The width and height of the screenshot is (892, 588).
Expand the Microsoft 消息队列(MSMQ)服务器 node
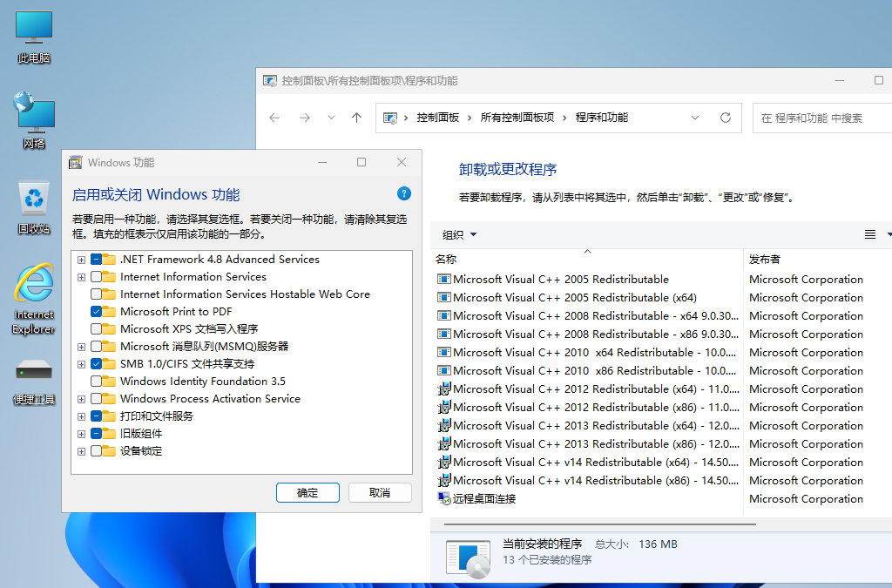coord(81,347)
